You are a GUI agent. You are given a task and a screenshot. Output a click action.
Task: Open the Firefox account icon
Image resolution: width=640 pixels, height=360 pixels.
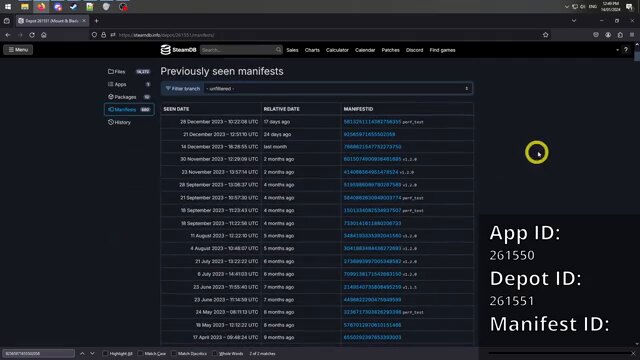[608, 35]
